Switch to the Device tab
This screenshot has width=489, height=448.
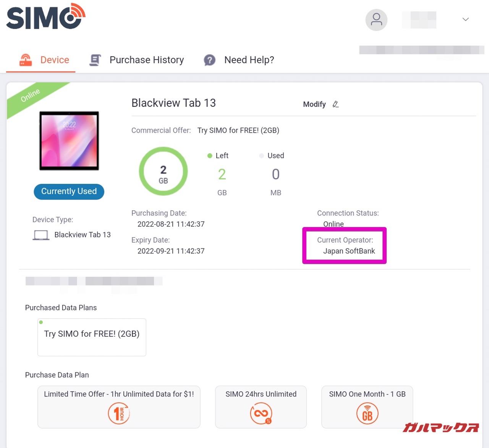45,60
